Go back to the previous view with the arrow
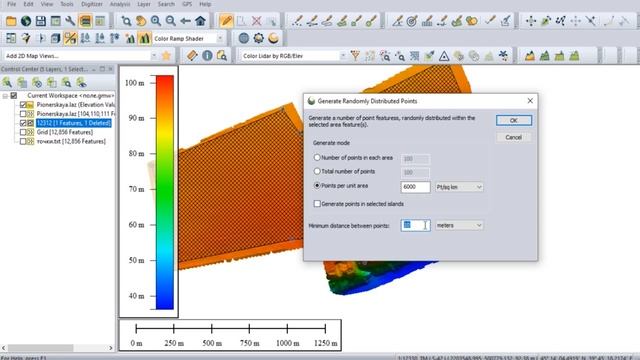The height and width of the screenshot is (360, 640). 185,21
